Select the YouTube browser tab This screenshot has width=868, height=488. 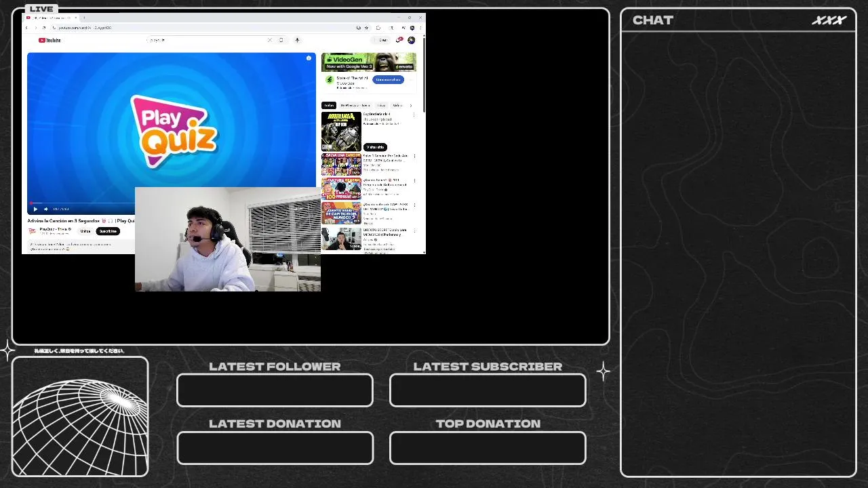(52, 18)
